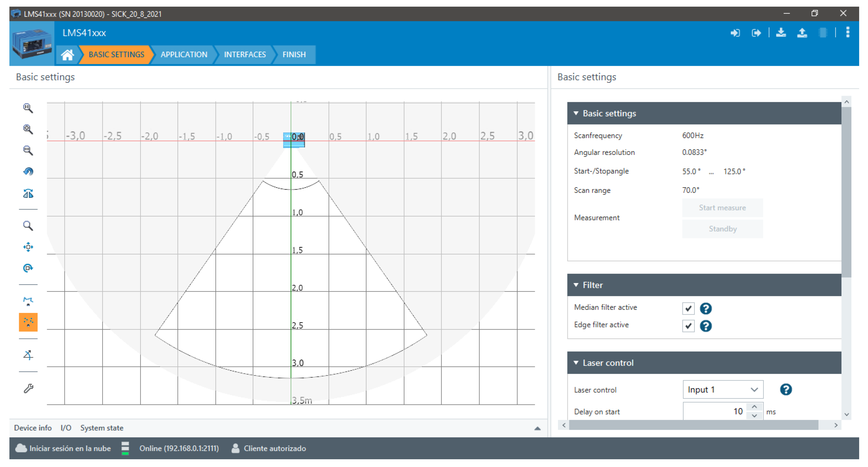The height and width of the screenshot is (467, 868).
Task: Go to the APPLICATION wizard step
Action: (184, 55)
